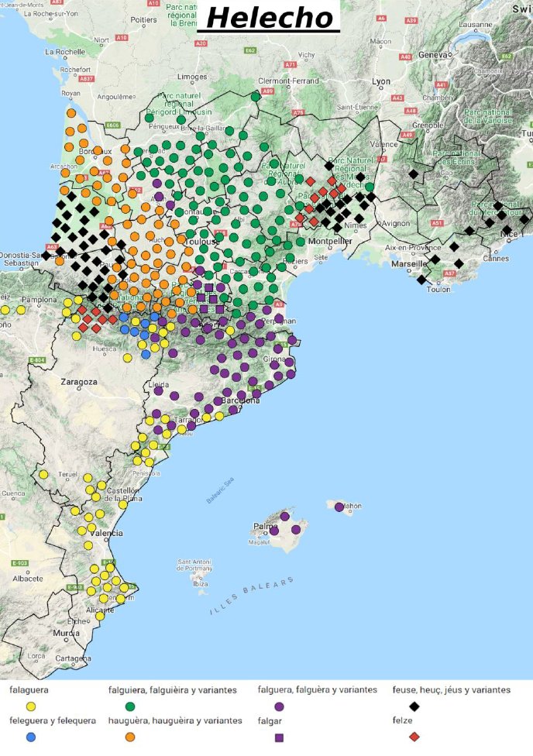Click the Cannes city label

[x=496, y=259]
